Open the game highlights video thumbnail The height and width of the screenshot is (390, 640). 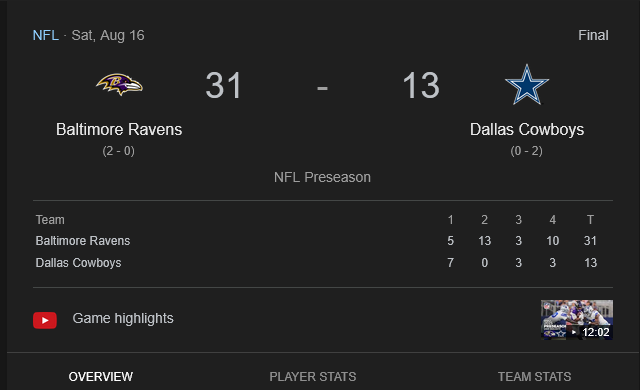coord(577,320)
